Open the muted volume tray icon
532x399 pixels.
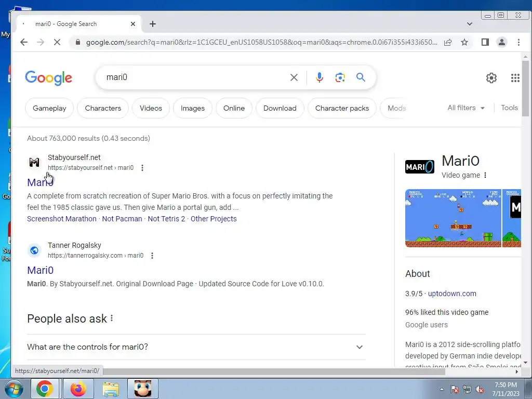pos(480,390)
